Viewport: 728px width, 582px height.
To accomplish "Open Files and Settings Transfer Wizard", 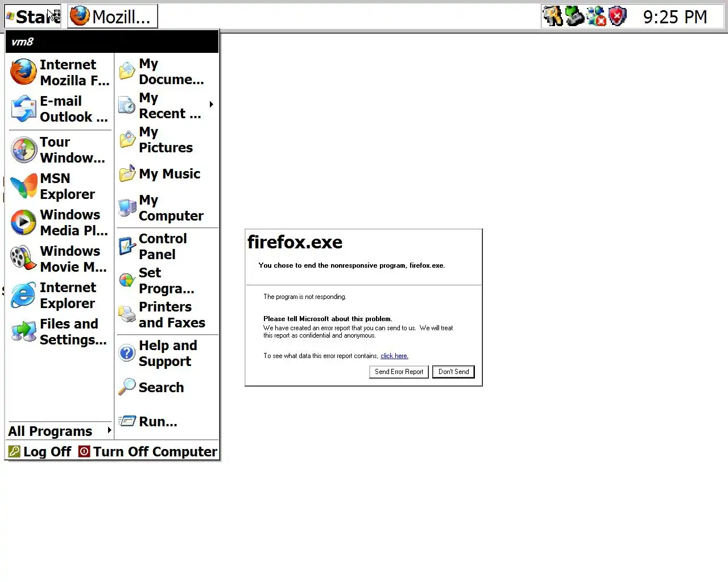I will point(60,332).
